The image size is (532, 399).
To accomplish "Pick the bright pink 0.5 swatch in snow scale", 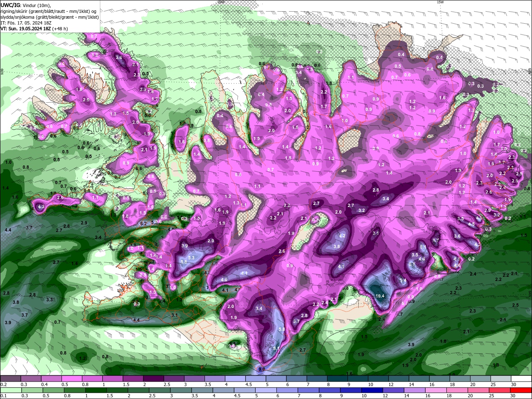I will 71,379.
